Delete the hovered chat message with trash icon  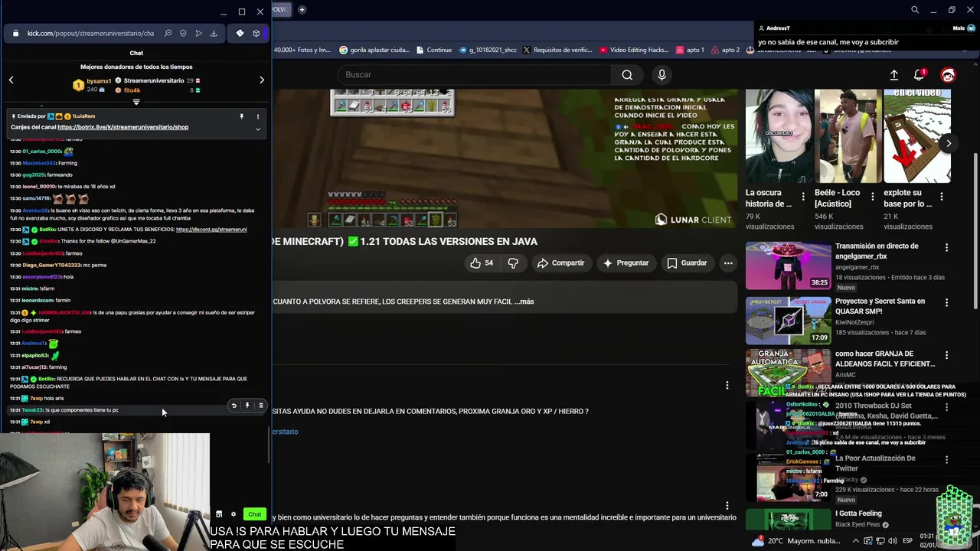click(260, 406)
